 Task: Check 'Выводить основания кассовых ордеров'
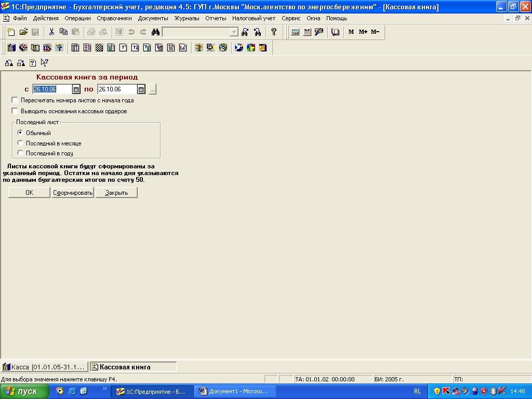click(x=15, y=111)
